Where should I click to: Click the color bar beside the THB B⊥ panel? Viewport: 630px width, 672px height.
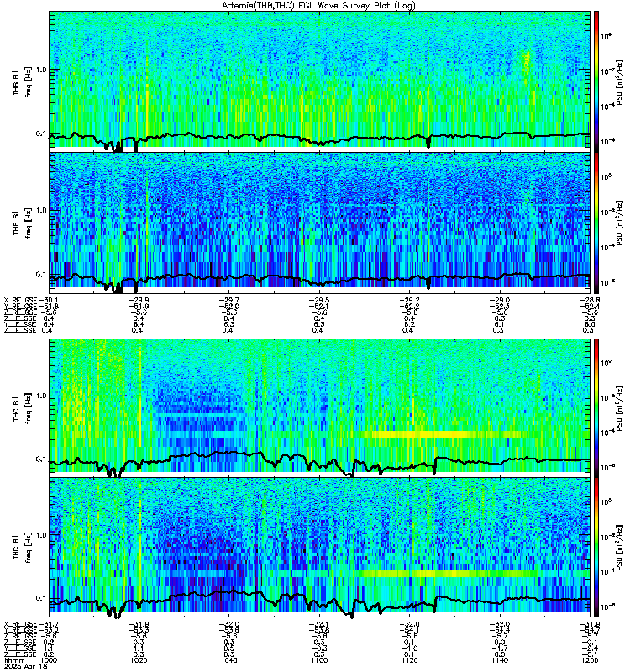pyautogui.click(x=596, y=81)
